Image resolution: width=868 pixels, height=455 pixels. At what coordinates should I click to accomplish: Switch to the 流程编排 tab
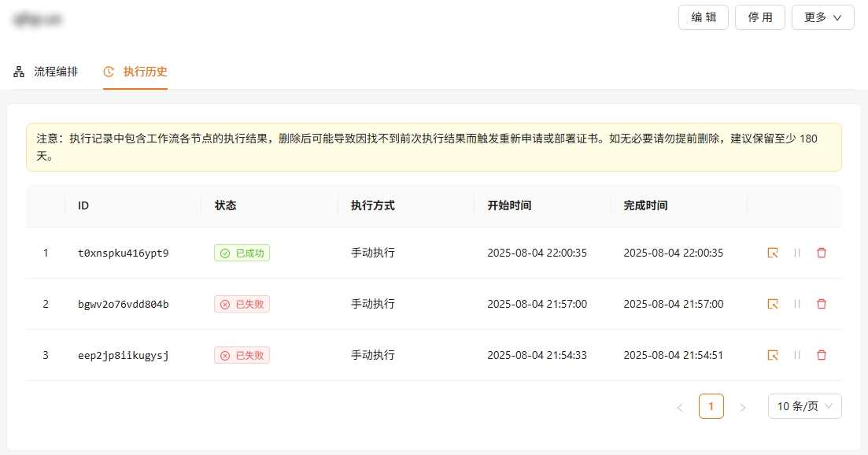coord(46,72)
